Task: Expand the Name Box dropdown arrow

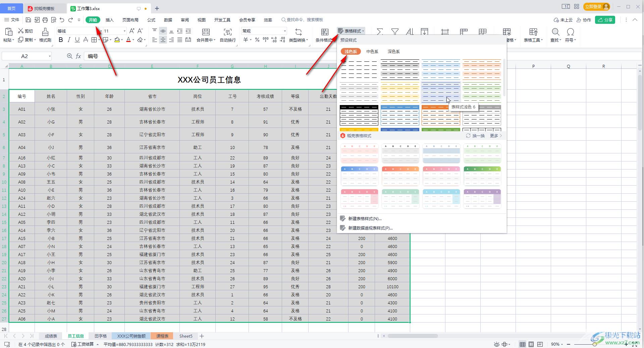Action: (50, 56)
